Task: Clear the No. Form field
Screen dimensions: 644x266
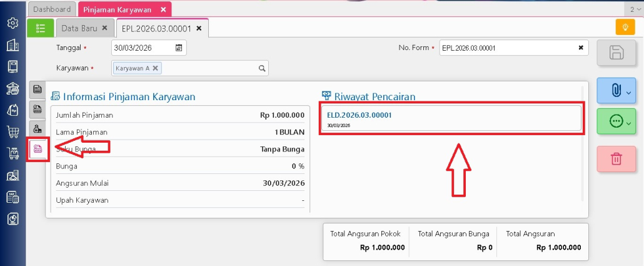Action: (x=580, y=48)
